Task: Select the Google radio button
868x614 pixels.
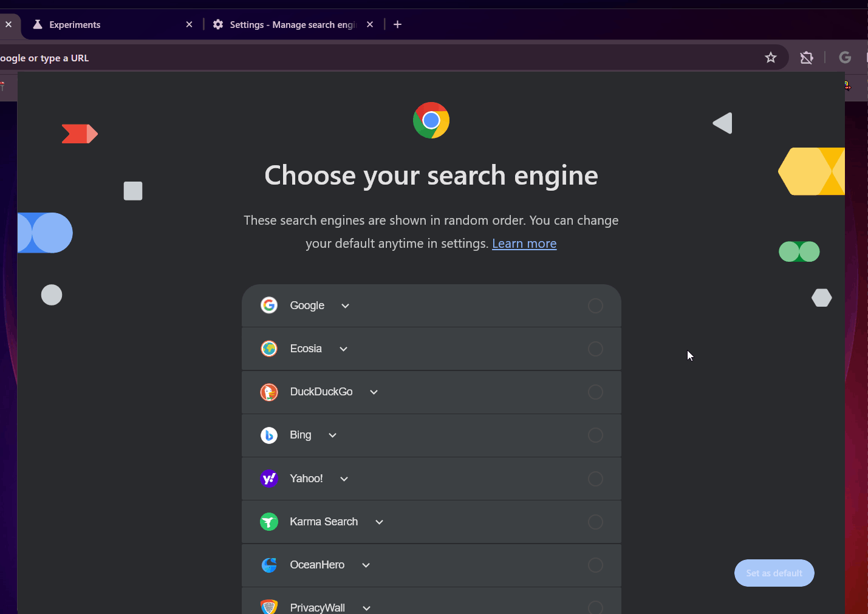Action: coord(595,305)
